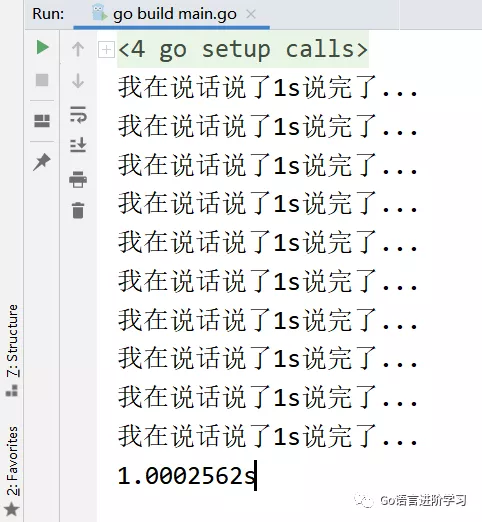Click the Favorites star icon
Screen dimensions: 482x522
(12, 509)
